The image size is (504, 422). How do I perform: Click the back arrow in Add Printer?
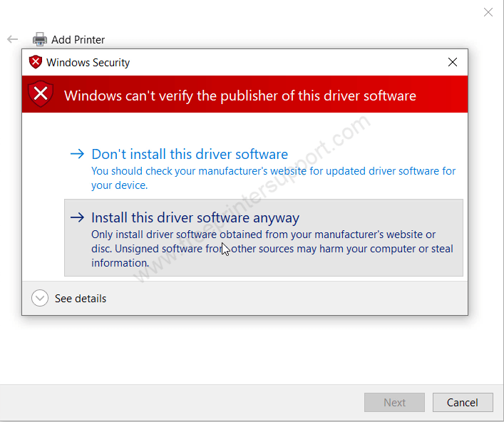(13, 39)
